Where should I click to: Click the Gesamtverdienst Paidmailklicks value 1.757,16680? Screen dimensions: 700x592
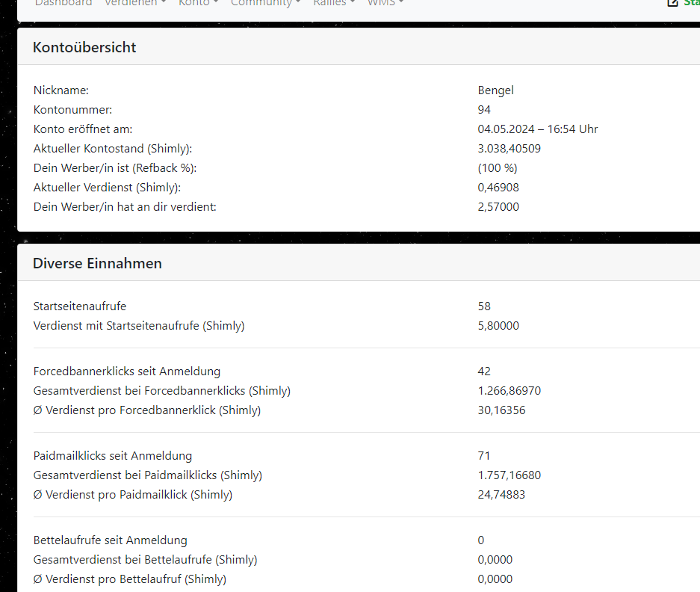509,475
